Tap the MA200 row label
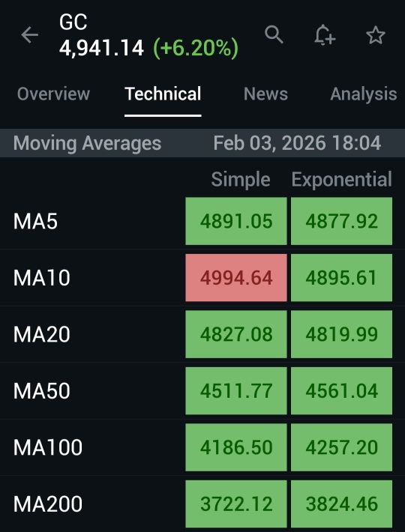This screenshot has height=532, width=405. (48, 504)
